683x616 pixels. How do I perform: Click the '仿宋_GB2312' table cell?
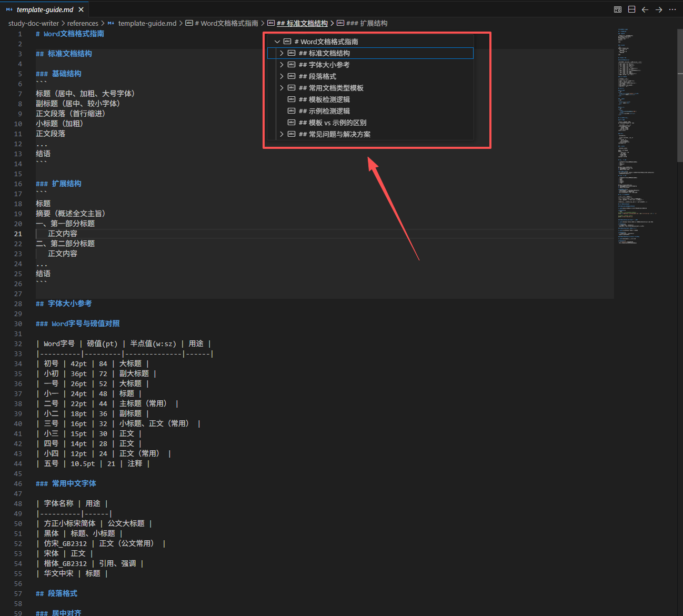click(x=65, y=543)
